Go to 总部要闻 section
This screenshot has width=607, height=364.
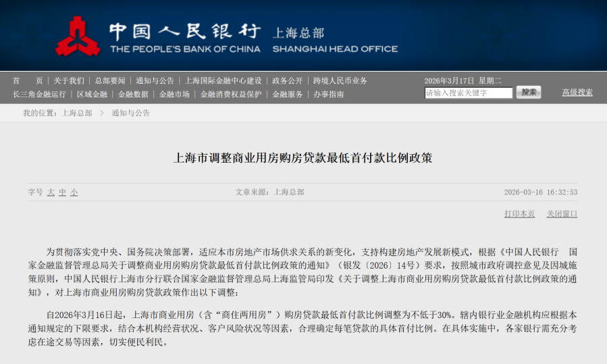pyautogui.click(x=110, y=80)
